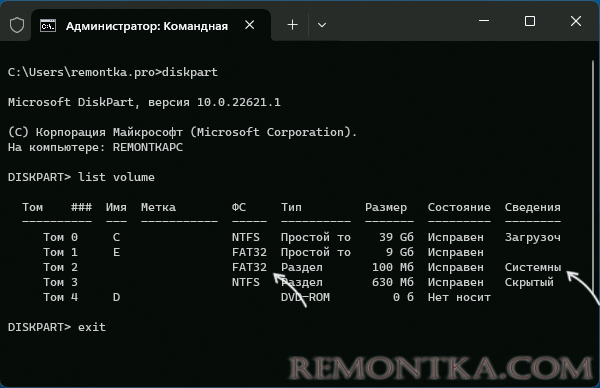Image resolution: width=600 pixels, height=388 pixels.
Task: Click drive letter C in Том 0 row
Action: [116, 237]
